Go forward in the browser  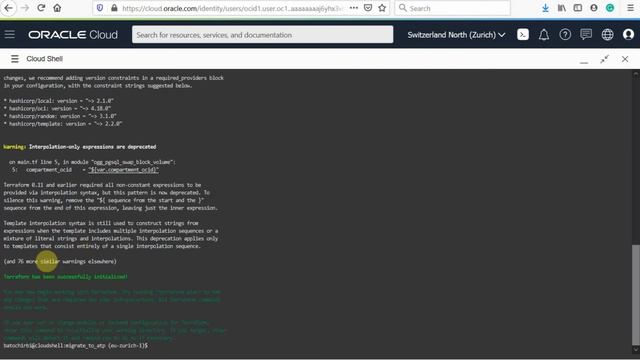point(25,8)
